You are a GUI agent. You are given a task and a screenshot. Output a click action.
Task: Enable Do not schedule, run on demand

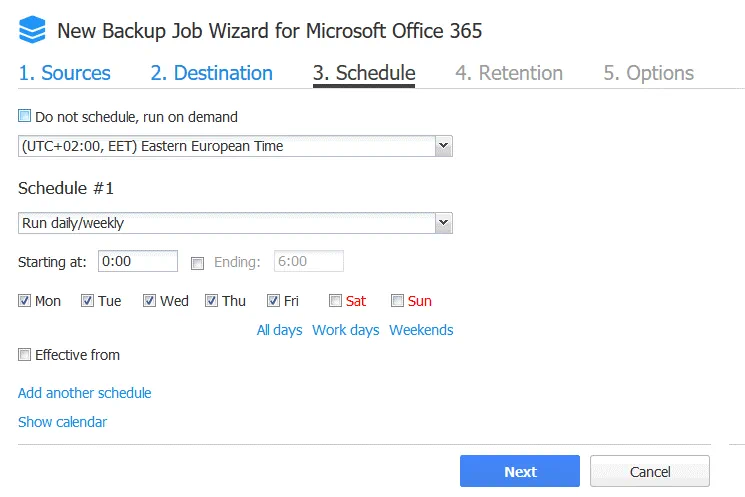25,116
